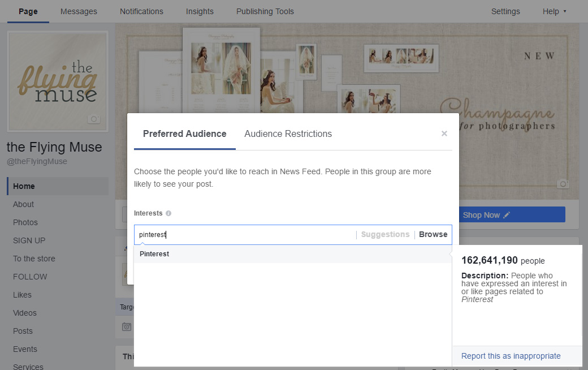This screenshot has width=588, height=370.
Task: Click Report this as inappropriate link
Action: (511, 356)
